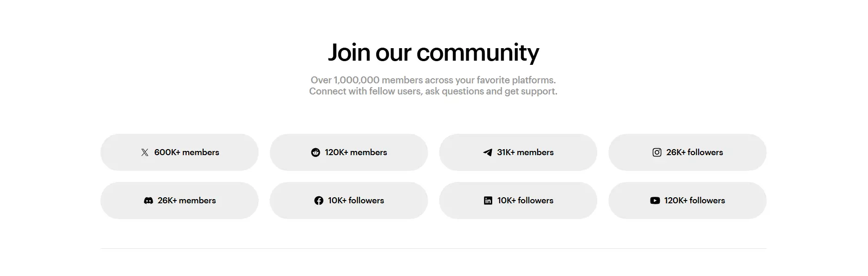Click the X (Twitter) logo icon
868x276 pixels.
click(145, 152)
